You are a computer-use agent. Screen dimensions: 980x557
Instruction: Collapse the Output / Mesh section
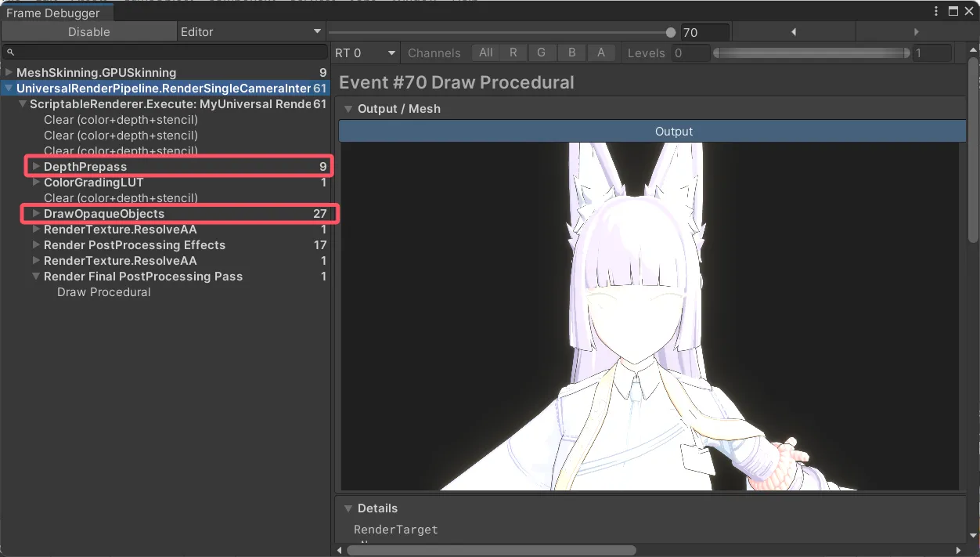point(349,109)
